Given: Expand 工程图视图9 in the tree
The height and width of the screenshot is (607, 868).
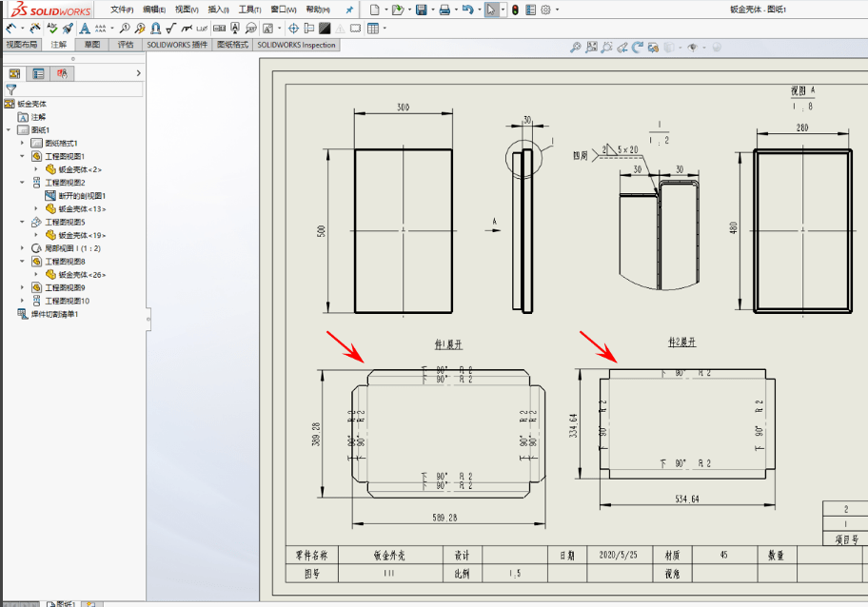Looking at the screenshot, I should pyautogui.click(x=22, y=287).
